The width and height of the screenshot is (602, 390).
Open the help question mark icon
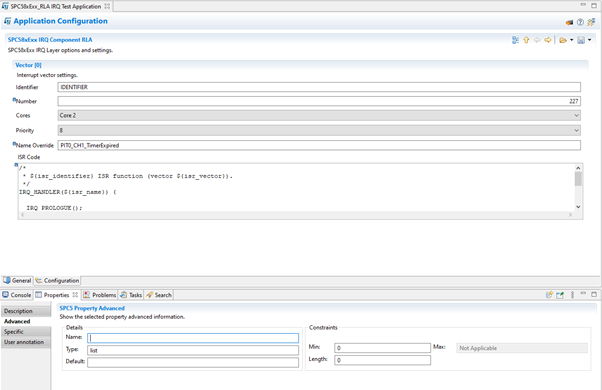pos(580,22)
